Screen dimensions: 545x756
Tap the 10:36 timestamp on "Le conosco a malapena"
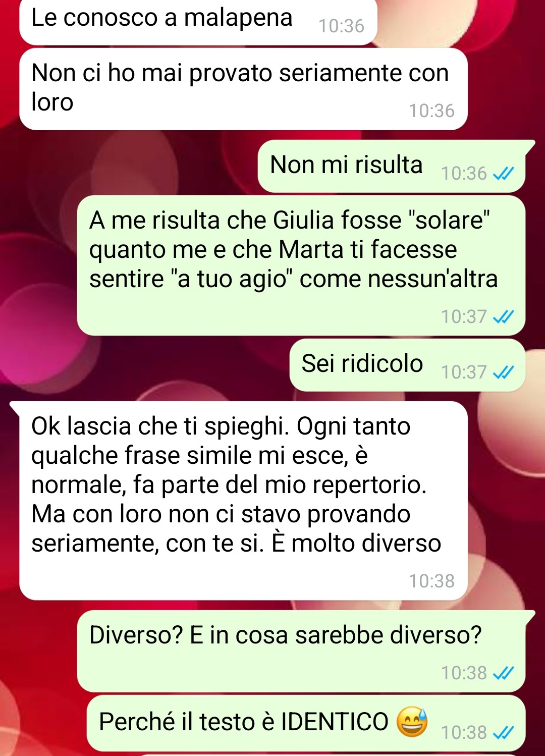(x=341, y=26)
